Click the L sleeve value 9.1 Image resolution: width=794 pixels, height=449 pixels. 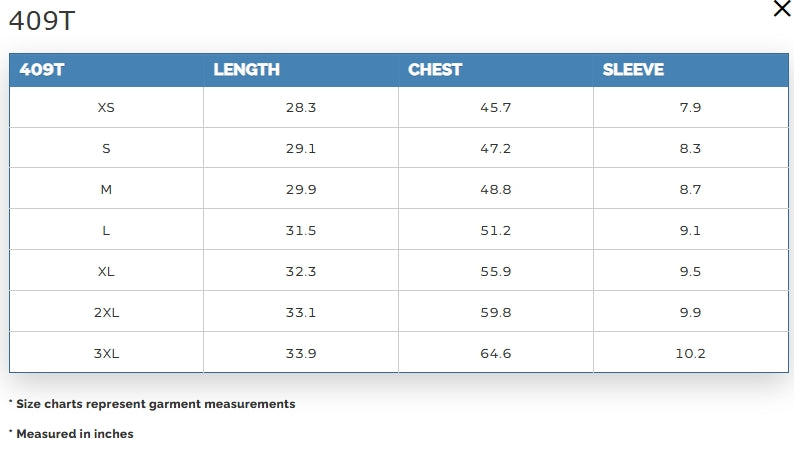(691, 230)
